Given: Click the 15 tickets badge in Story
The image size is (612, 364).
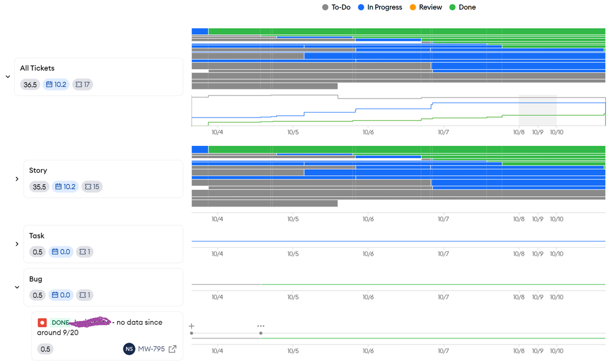Looking at the screenshot, I should 92,187.
